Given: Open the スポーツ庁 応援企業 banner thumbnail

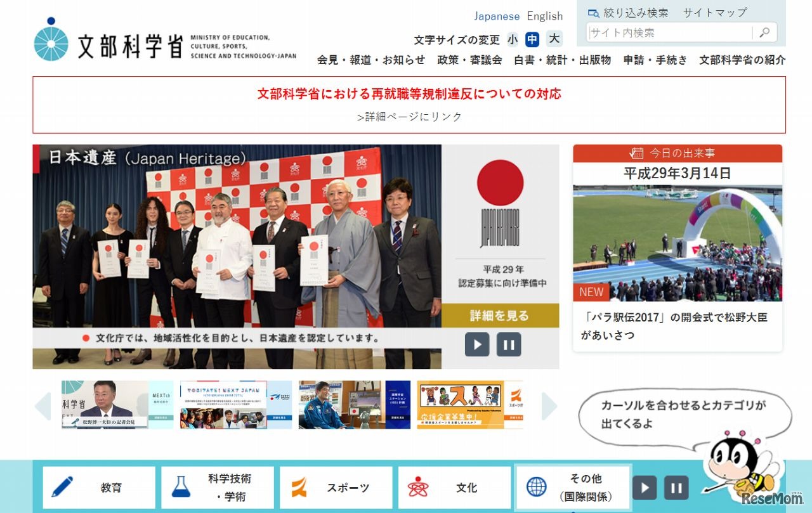Looking at the screenshot, I should coord(470,405).
